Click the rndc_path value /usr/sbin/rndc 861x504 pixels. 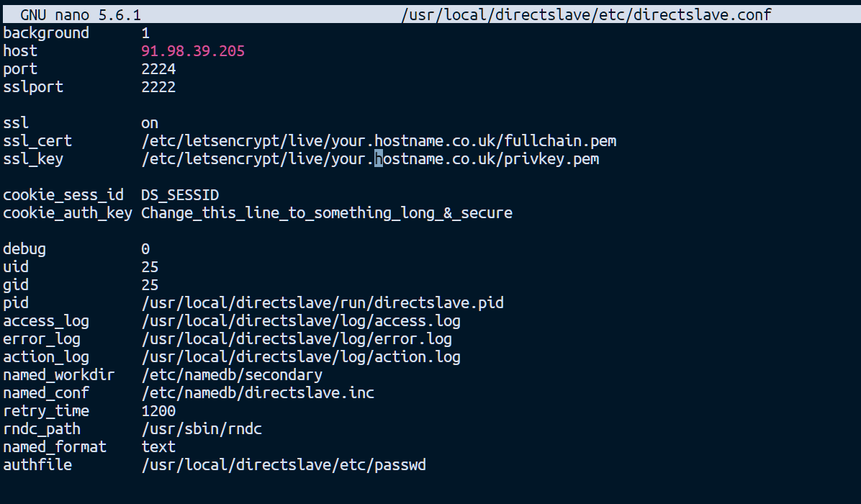coord(202,429)
